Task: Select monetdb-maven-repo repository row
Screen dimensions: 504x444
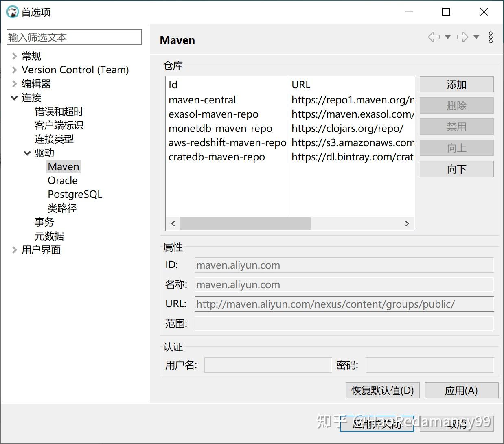Action: coord(290,129)
